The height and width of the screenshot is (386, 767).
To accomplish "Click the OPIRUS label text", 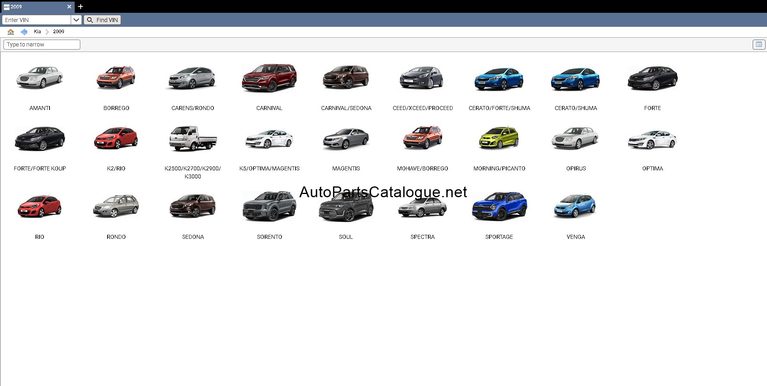I will tap(576, 168).
